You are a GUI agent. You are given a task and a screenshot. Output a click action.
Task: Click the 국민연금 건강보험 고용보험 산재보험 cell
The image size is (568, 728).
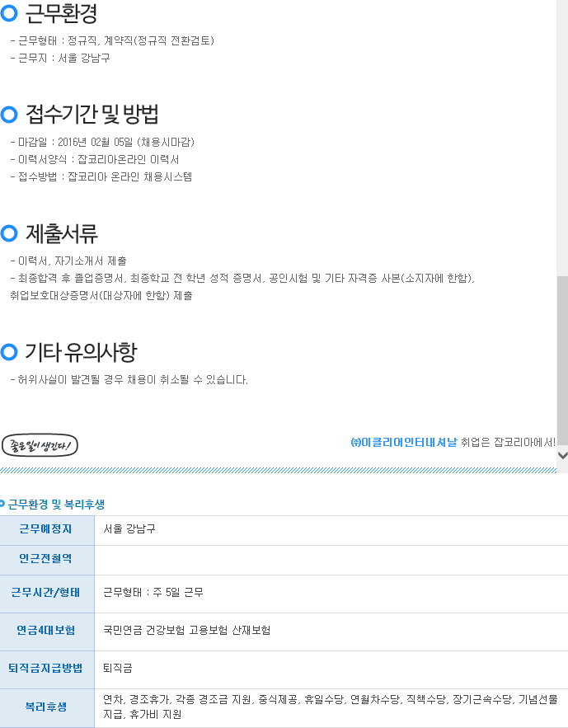click(187, 631)
